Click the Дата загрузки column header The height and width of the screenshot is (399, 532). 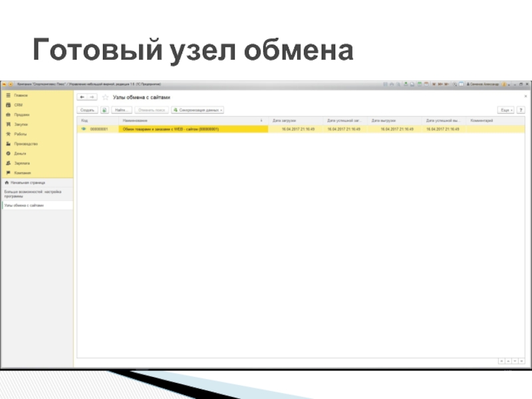point(295,120)
